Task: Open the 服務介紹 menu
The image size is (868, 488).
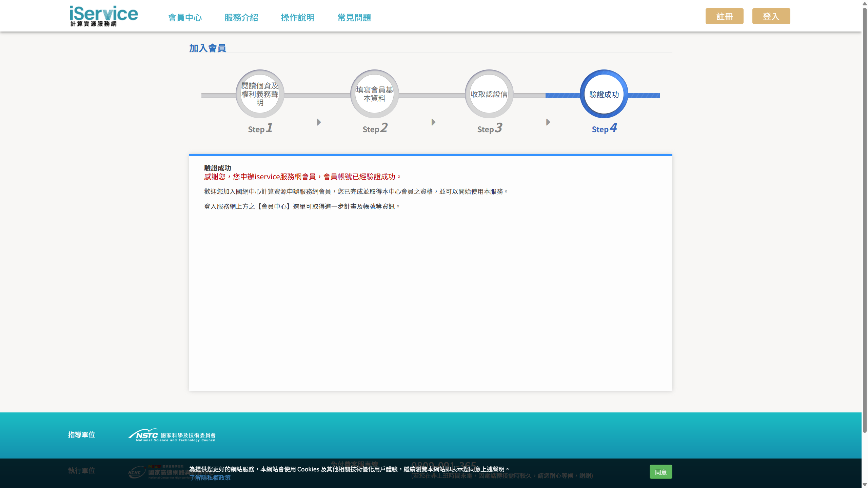Action: [241, 18]
